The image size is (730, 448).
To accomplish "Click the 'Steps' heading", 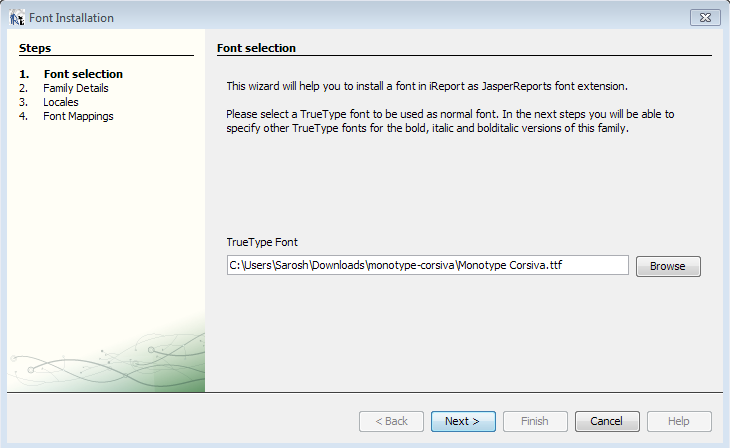I will (x=35, y=48).
